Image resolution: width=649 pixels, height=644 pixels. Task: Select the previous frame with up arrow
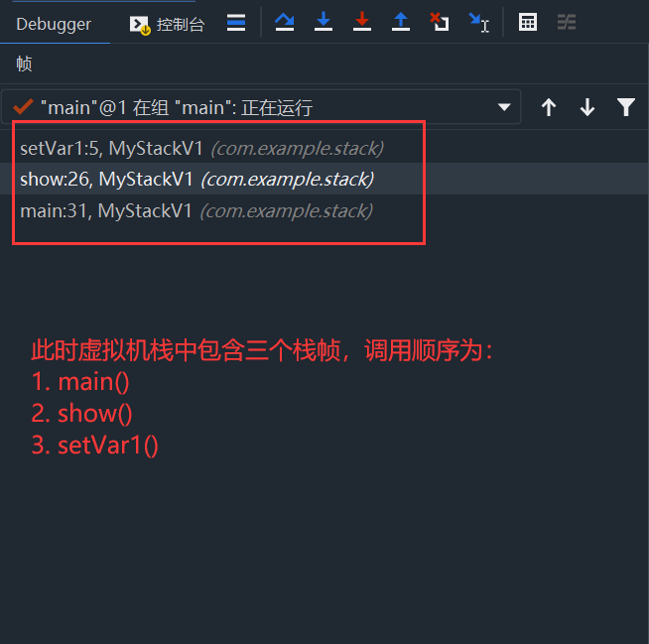coord(549,107)
